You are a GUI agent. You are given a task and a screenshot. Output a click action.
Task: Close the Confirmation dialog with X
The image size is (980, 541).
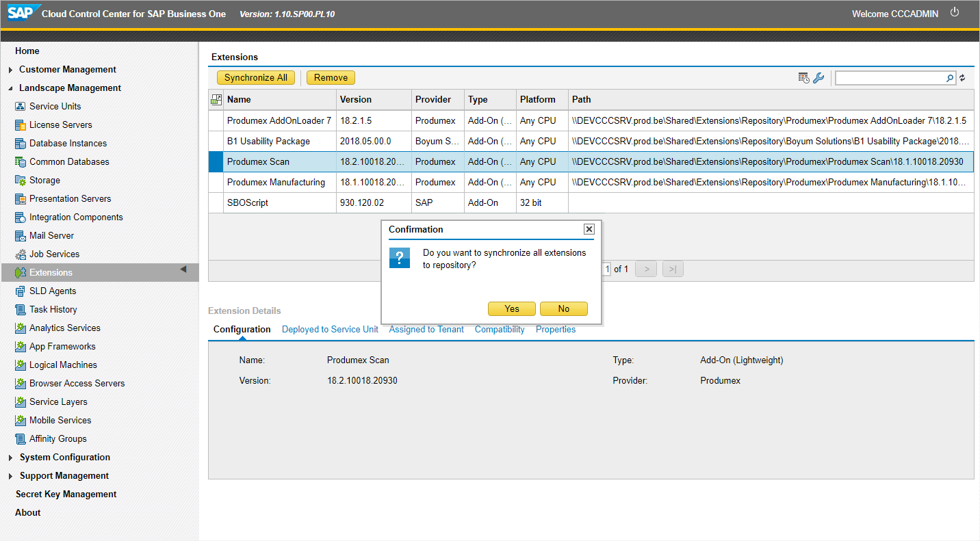click(589, 230)
